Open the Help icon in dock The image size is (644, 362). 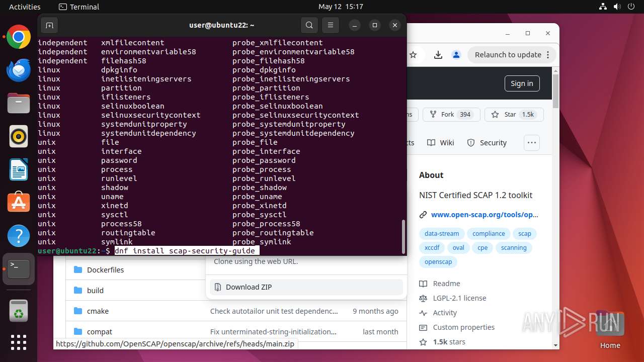click(x=19, y=236)
